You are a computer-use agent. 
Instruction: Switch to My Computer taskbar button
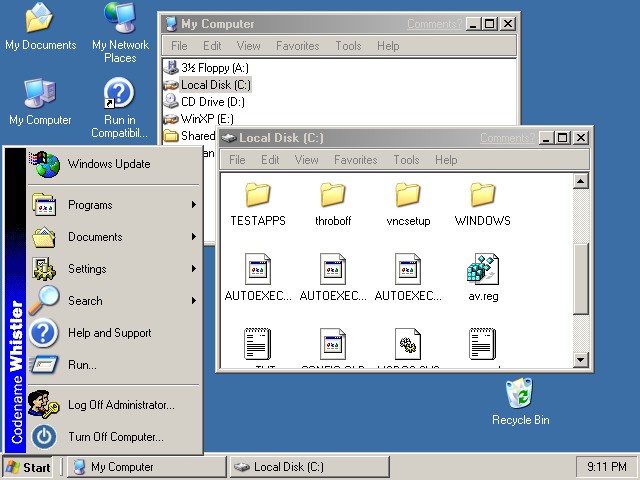(x=147, y=467)
